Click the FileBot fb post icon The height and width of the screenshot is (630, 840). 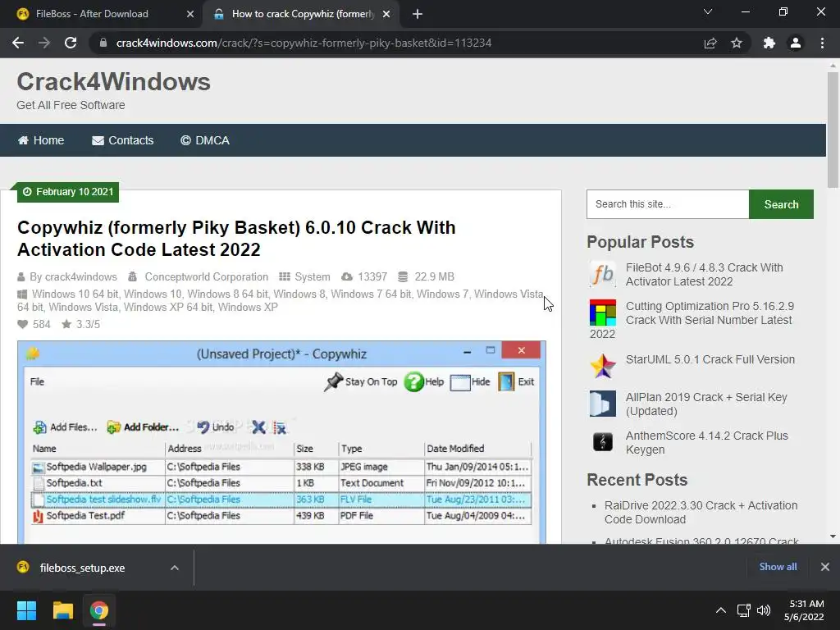603,274
